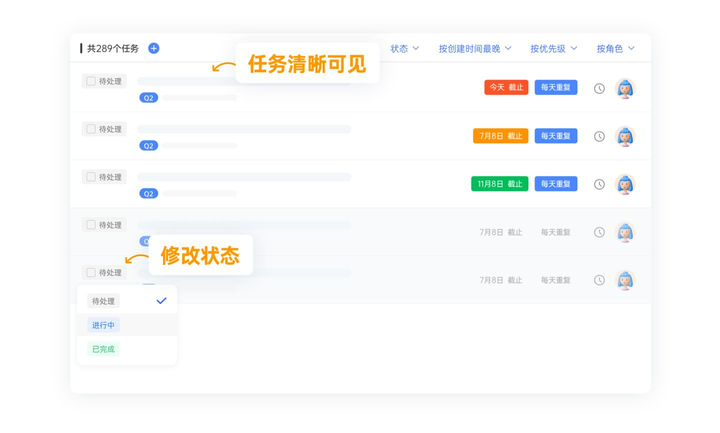Open avatar in the 11月8日 task row

[x=626, y=184]
